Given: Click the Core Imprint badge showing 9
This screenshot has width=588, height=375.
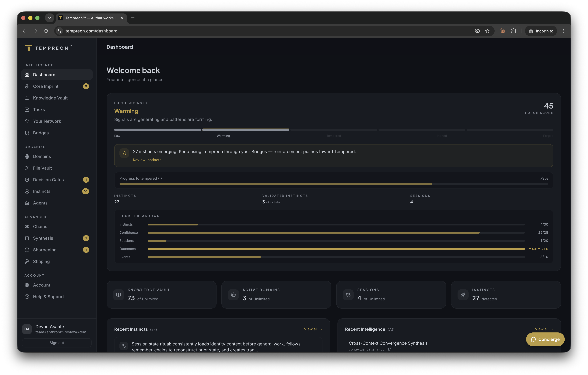Looking at the screenshot, I should [x=86, y=86].
